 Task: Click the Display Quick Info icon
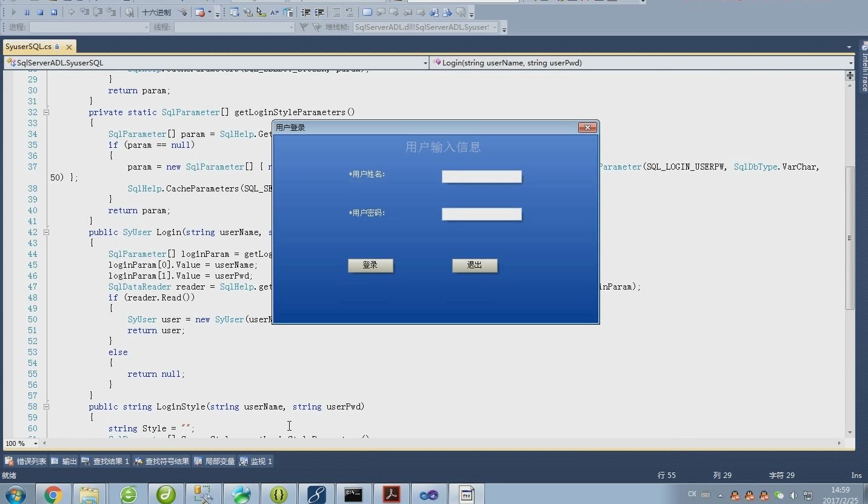coord(261,12)
